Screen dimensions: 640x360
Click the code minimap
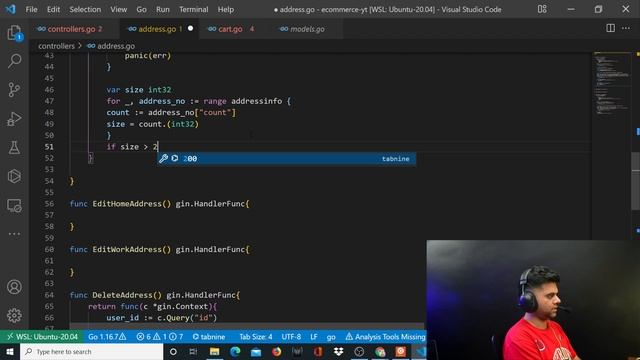(x=611, y=84)
